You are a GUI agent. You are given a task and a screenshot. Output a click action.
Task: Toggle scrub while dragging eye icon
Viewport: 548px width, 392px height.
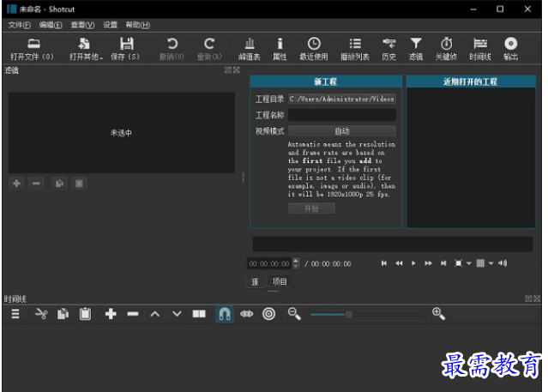[247, 314]
